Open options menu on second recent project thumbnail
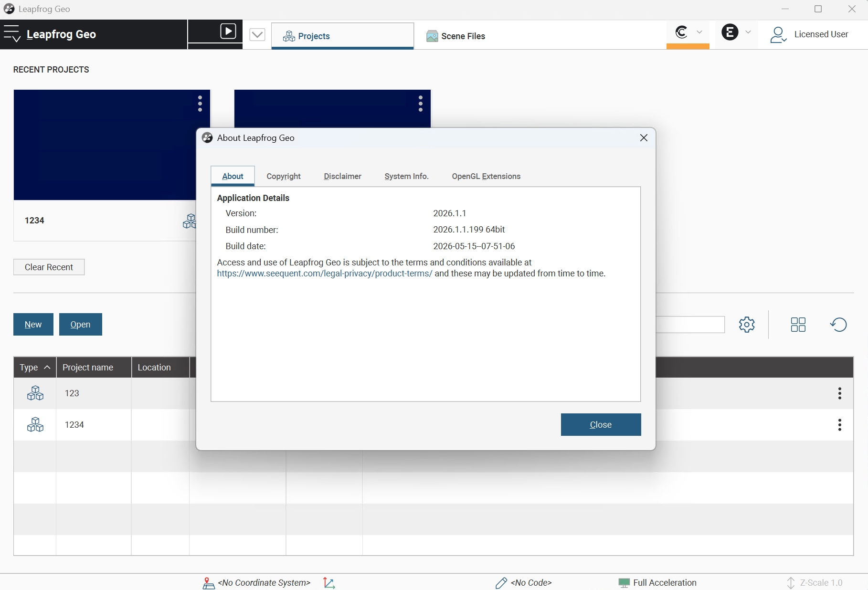 (421, 104)
